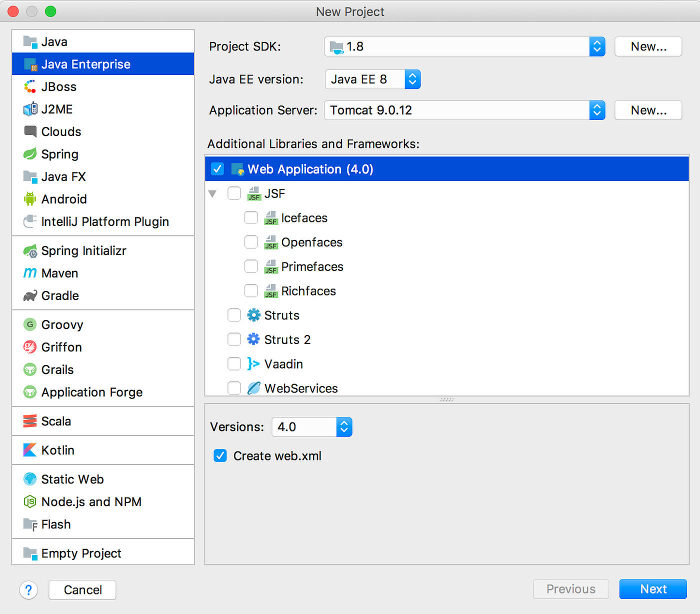Click the Scala red icon
This screenshot has height=614, width=700.
(x=30, y=421)
